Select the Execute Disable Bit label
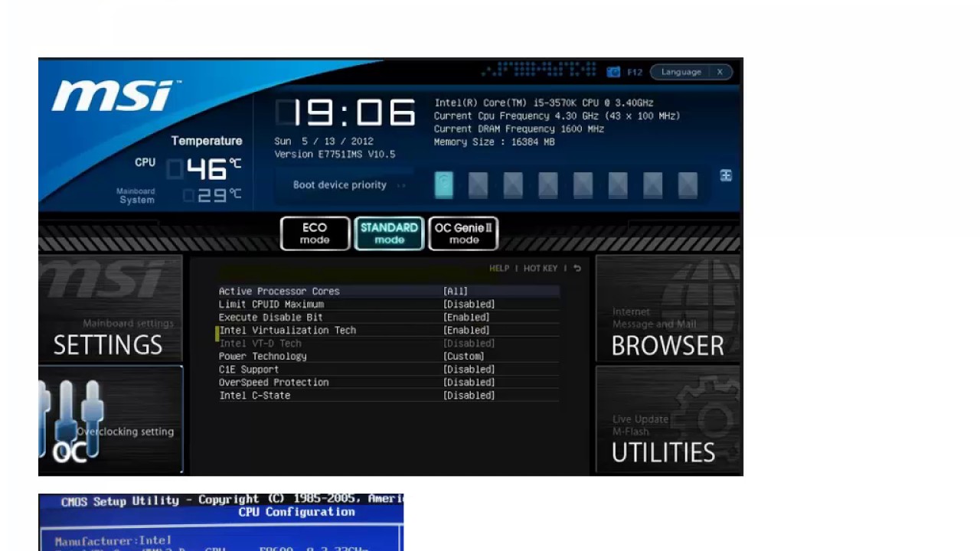Screen dimensions: 980x551 [270, 318]
